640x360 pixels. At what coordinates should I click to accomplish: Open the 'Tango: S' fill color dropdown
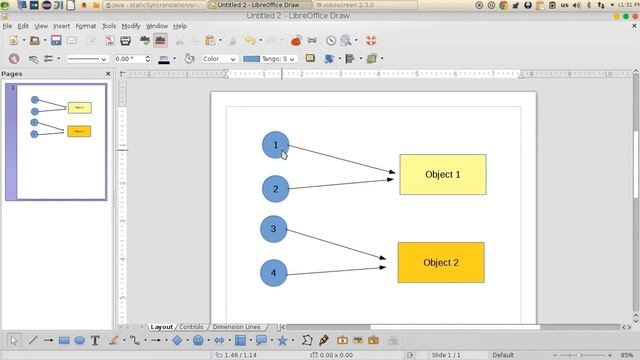click(x=269, y=59)
